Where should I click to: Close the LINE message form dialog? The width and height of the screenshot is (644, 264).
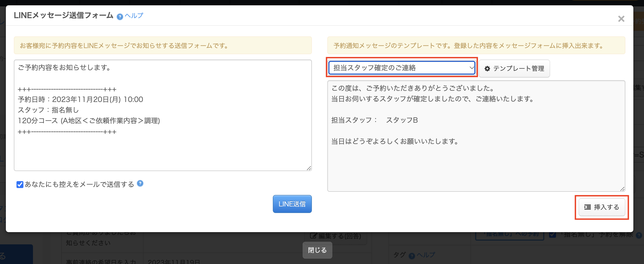621,19
